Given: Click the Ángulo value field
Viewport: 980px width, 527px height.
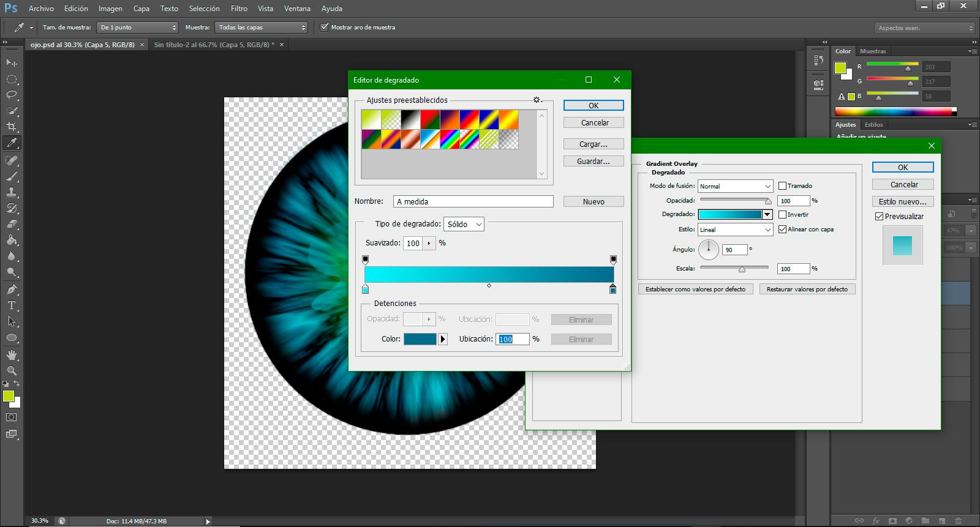Looking at the screenshot, I should point(735,250).
